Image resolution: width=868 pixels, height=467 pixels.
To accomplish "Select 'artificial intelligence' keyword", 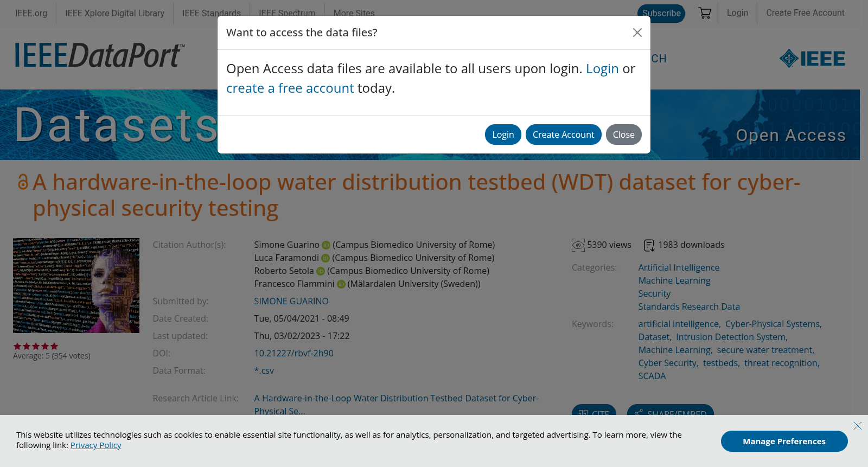I will (x=679, y=324).
